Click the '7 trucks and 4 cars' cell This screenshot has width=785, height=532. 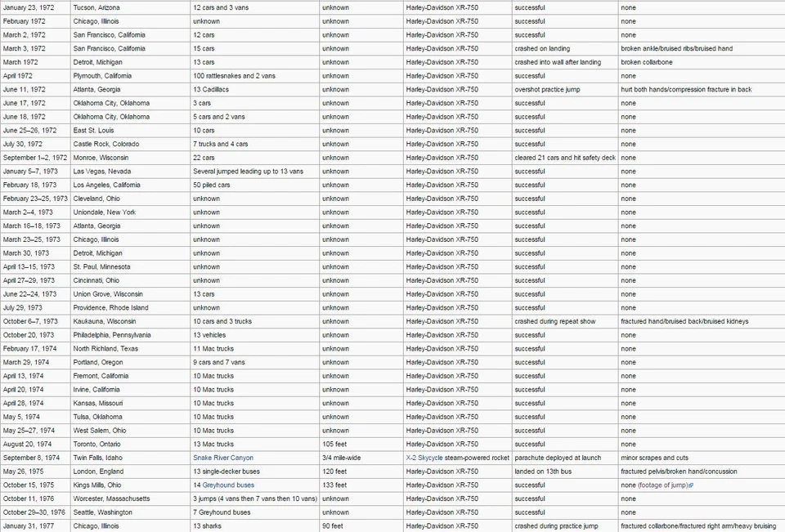pos(255,144)
